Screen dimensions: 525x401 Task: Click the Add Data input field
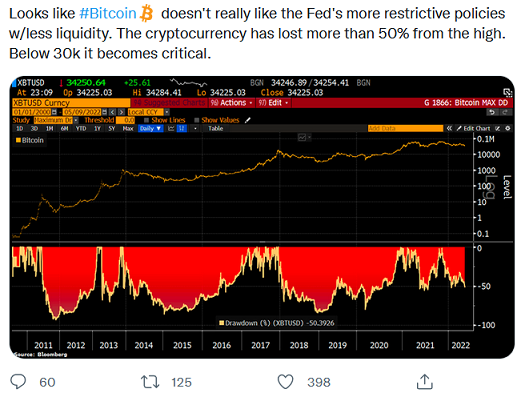pyautogui.click(x=405, y=128)
